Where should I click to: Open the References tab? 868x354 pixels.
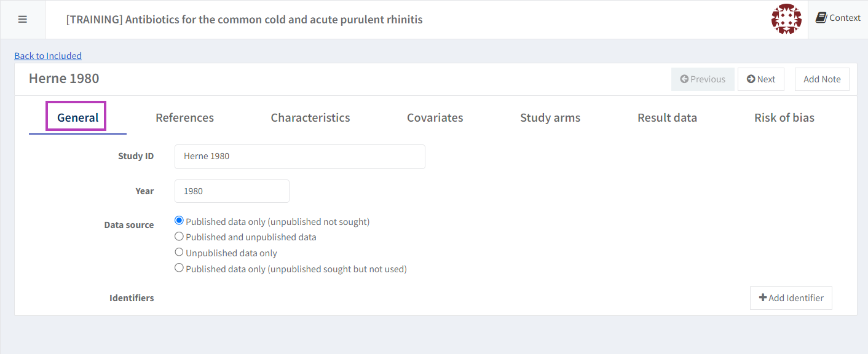184,117
